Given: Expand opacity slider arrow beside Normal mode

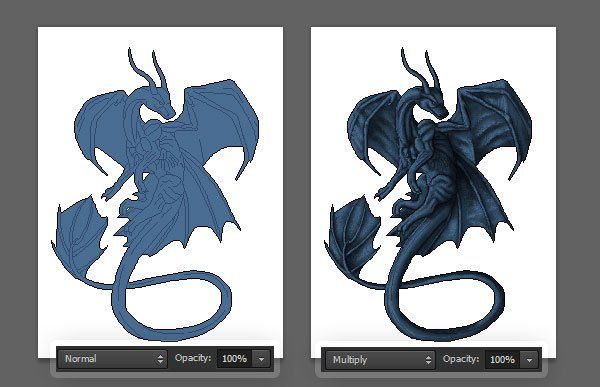Looking at the screenshot, I should [x=262, y=359].
